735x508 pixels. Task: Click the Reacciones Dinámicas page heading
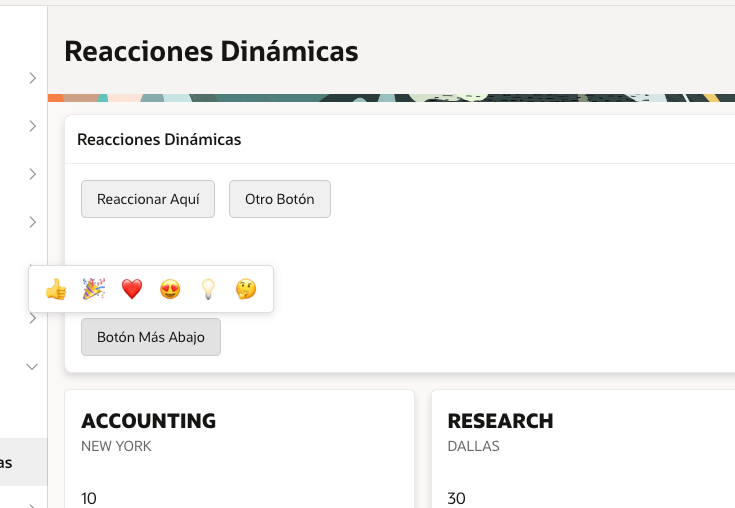point(211,52)
